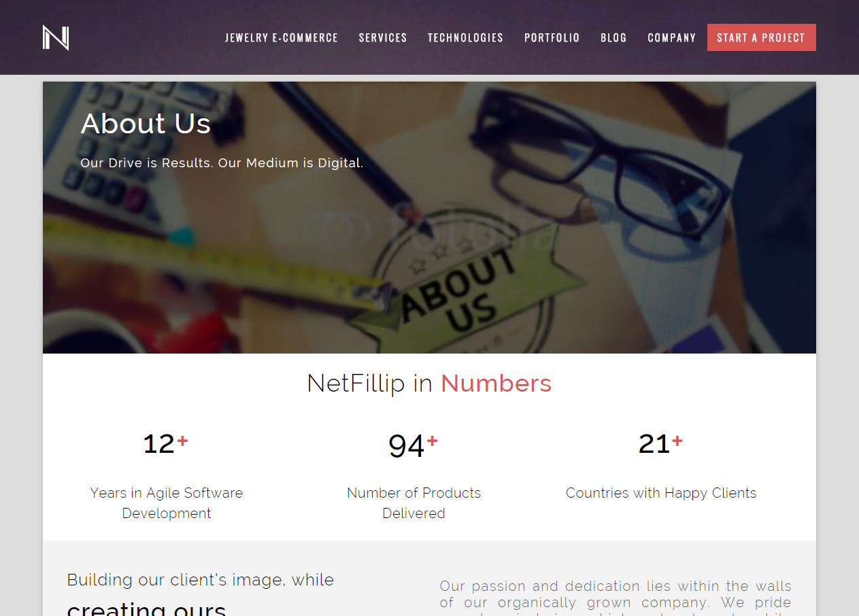Image resolution: width=859 pixels, height=616 pixels.
Task: Click the Start a Project button
Action: pyautogui.click(x=761, y=37)
